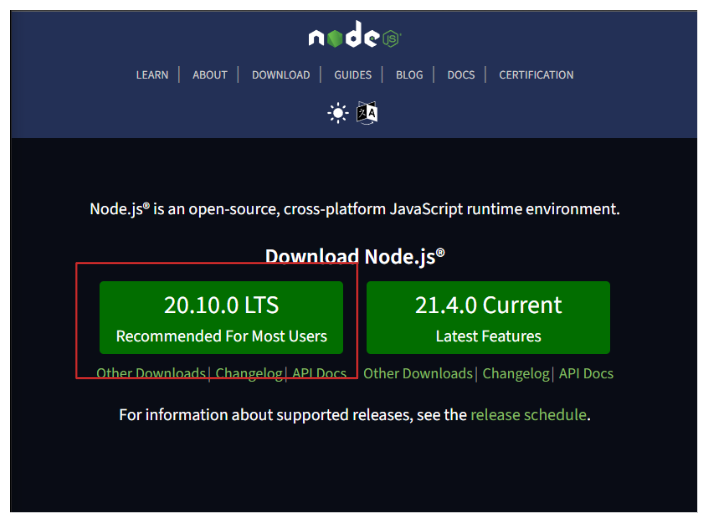Click the Node.js logo
Viewport: 707px width, 522px height.
tap(355, 35)
